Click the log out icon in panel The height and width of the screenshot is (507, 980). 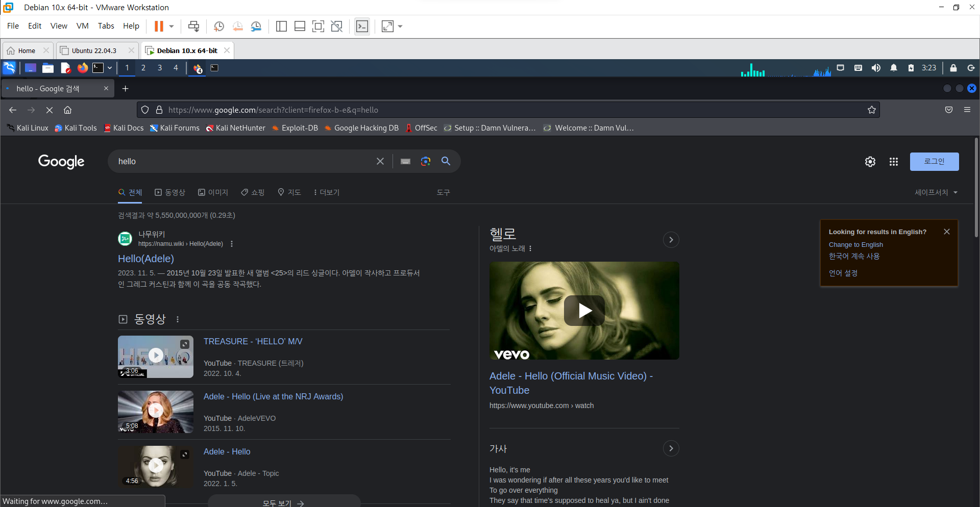point(971,68)
